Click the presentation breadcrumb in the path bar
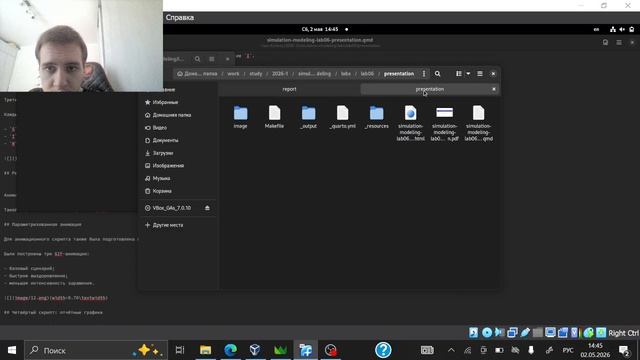 [399, 74]
